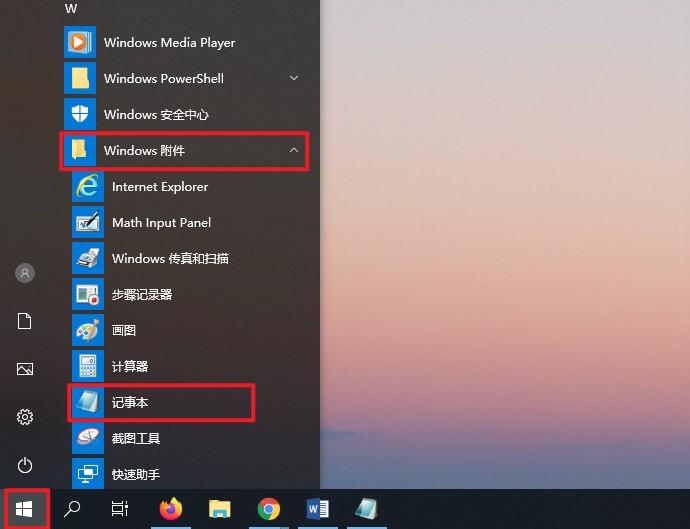Click the W section letter header
Image resolution: width=690 pixels, height=529 pixels.
[x=71, y=8]
